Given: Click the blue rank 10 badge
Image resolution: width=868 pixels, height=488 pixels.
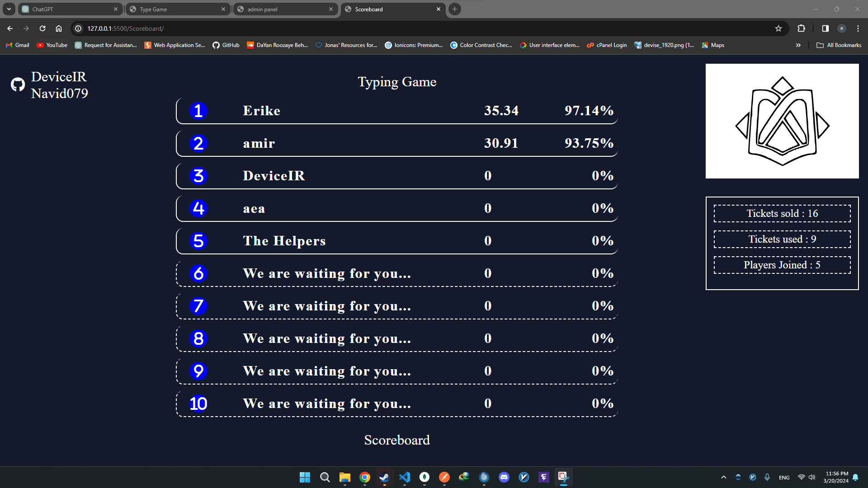Looking at the screenshot, I should click(x=198, y=404).
